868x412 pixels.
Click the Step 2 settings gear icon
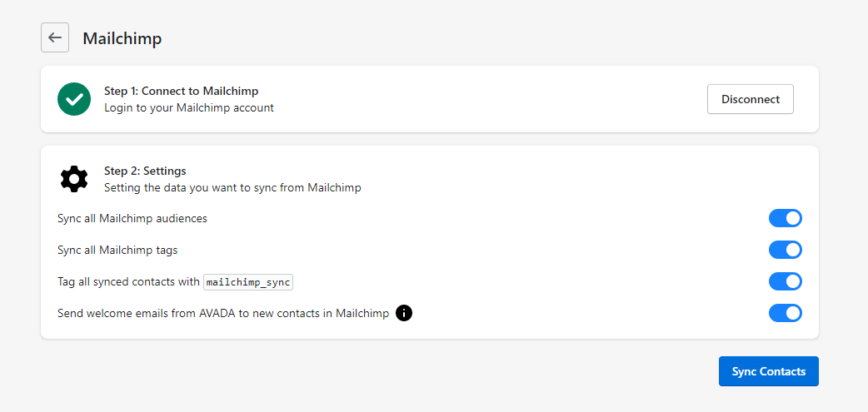(x=74, y=179)
